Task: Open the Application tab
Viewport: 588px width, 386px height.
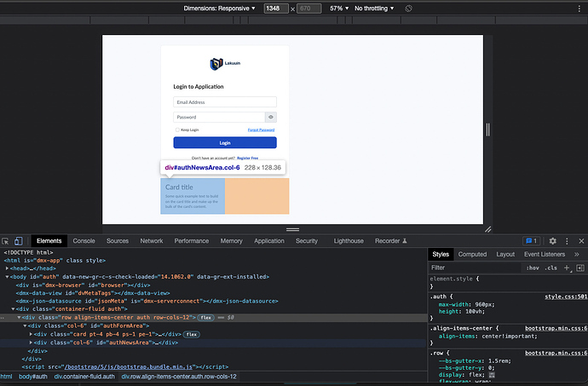Action: pyautogui.click(x=269, y=241)
